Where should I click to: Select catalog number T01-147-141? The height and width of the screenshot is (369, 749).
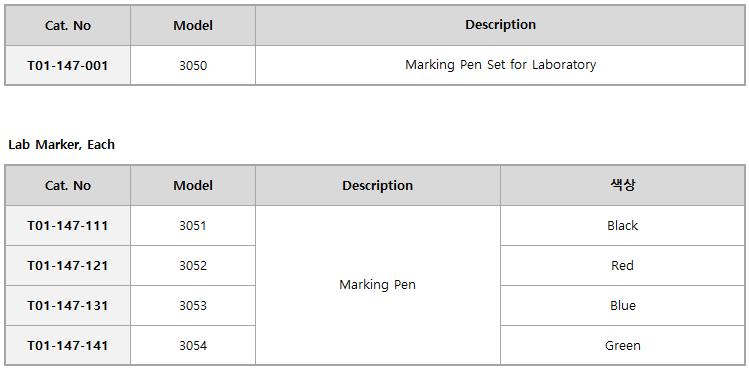67,346
